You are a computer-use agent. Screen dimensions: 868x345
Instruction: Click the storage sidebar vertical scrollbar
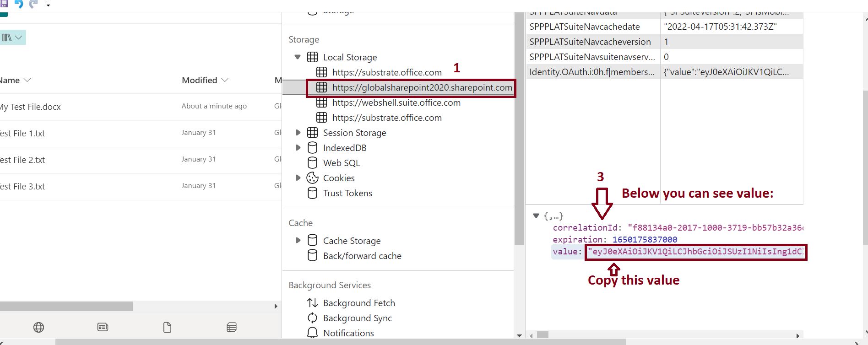click(x=519, y=129)
